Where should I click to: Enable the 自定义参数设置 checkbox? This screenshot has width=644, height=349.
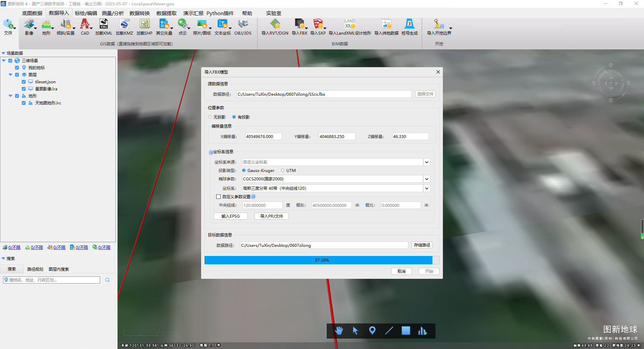(219, 197)
